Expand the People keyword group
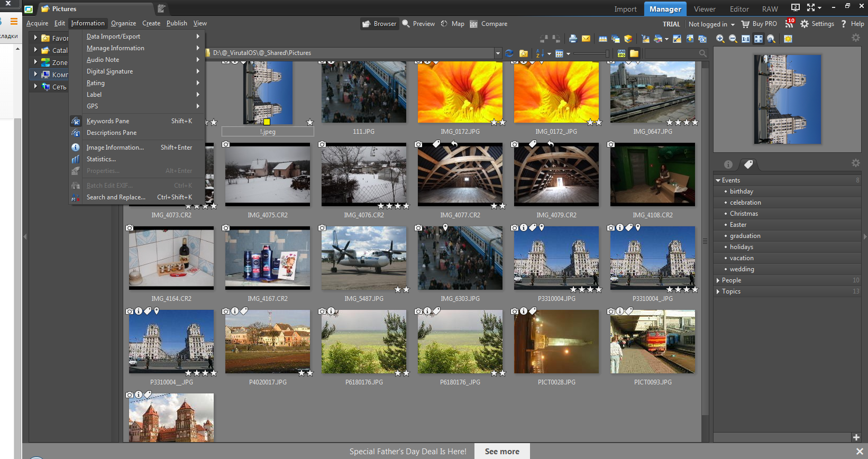Screen dimensions: 868x459 click(x=718, y=280)
